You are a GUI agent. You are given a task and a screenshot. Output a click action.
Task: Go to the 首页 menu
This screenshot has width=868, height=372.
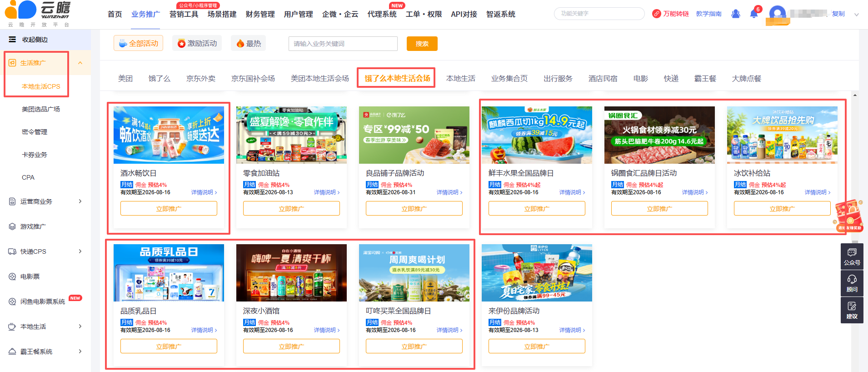(115, 14)
